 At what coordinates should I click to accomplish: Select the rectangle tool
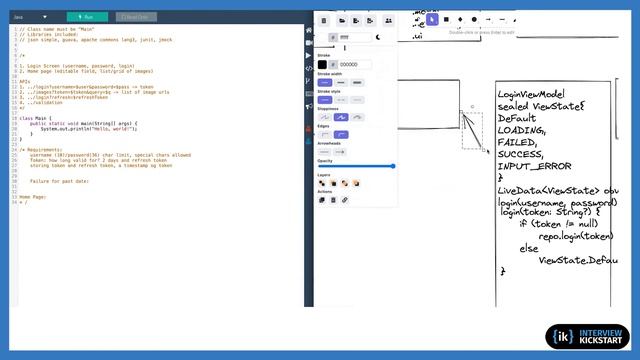tap(446, 19)
